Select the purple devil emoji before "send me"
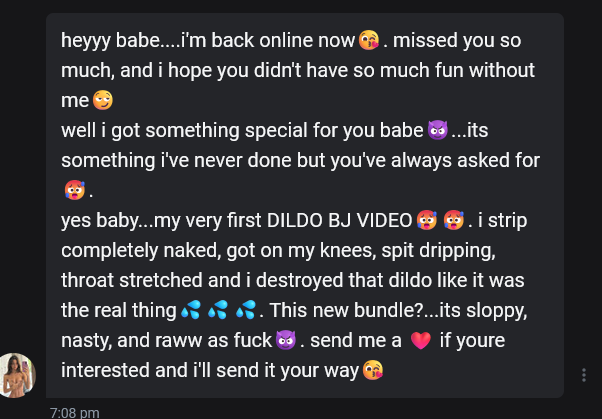 point(286,340)
